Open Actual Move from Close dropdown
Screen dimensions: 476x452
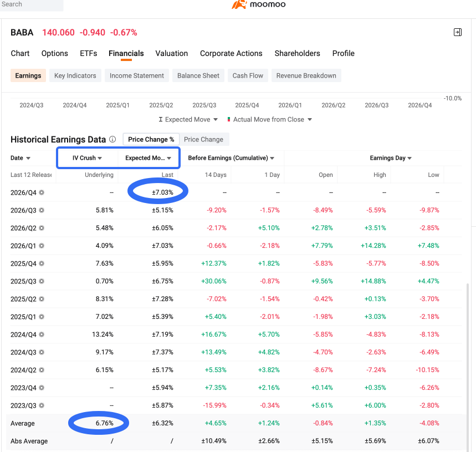coord(310,120)
